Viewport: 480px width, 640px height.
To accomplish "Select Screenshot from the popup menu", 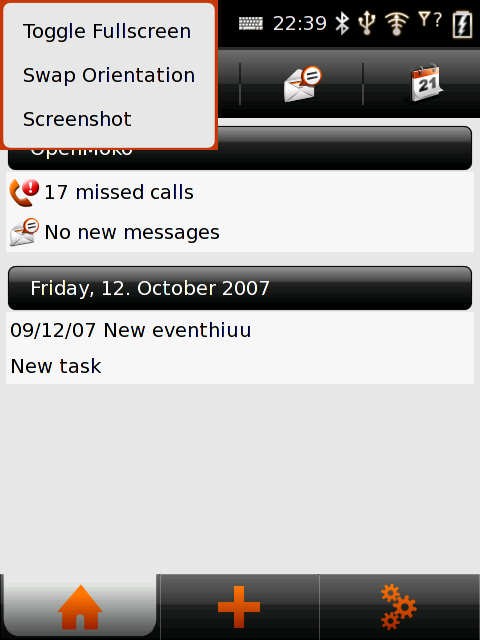I will pyautogui.click(x=77, y=119).
